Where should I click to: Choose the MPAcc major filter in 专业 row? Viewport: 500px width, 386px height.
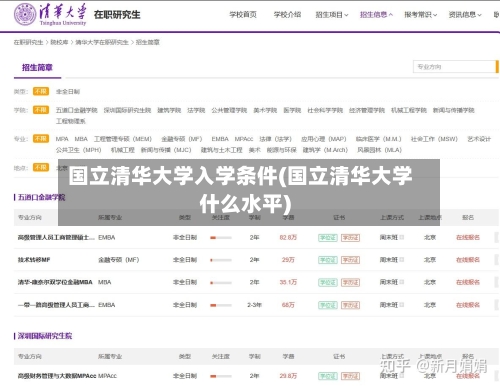tap(244, 139)
